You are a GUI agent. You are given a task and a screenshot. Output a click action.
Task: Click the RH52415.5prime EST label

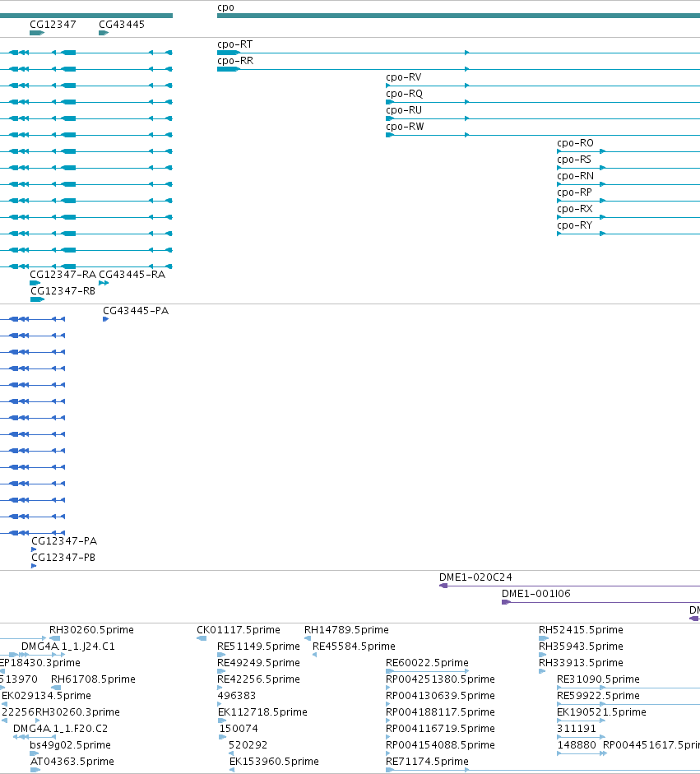pos(581,630)
